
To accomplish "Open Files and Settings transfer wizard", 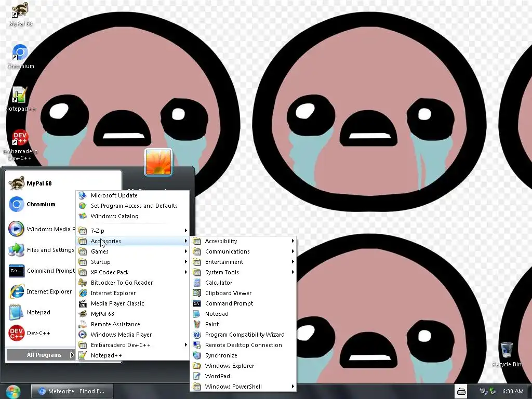I will [41, 250].
